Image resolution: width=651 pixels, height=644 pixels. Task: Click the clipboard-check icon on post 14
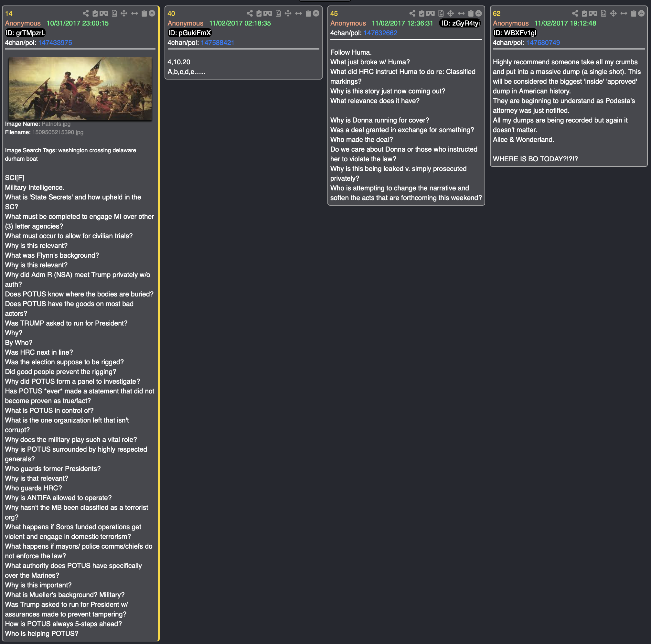tap(95, 14)
